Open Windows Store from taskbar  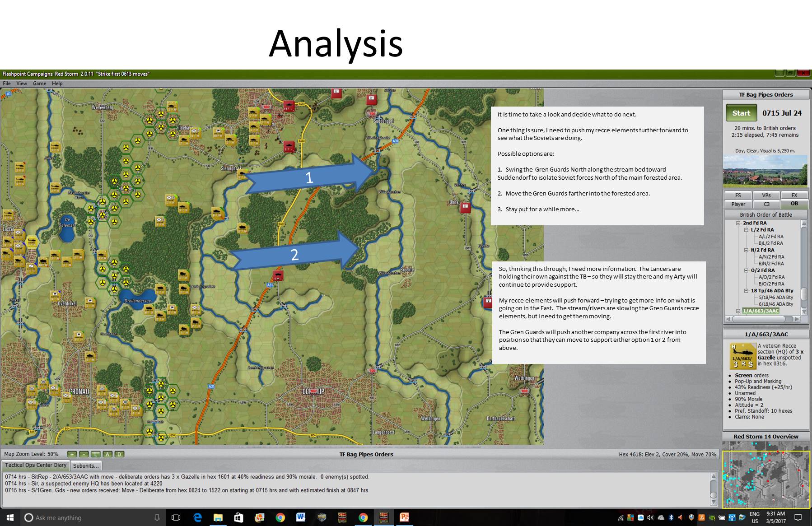coord(238,517)
